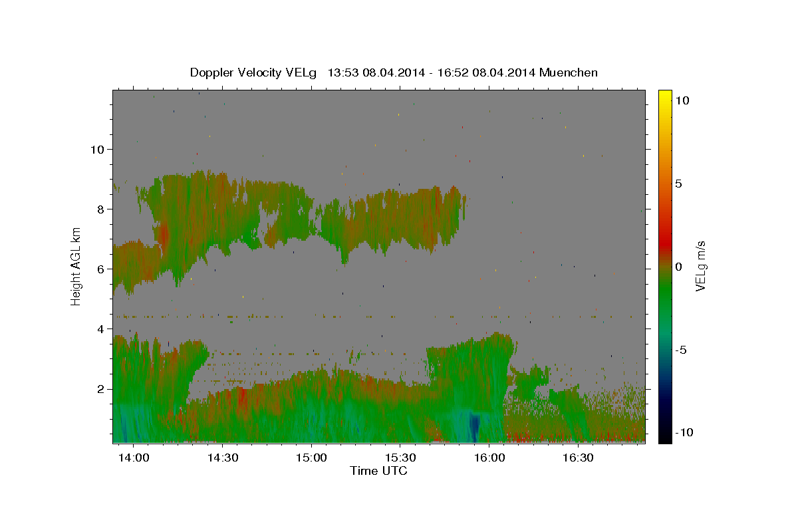This screenshot has height=532, width=798.
Task: Click the 'Height AGL km' axis label
Action: pos(76,266)
